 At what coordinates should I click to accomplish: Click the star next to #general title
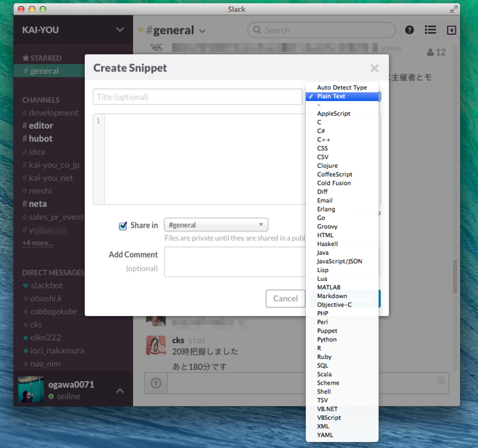(x=140, y=29)
